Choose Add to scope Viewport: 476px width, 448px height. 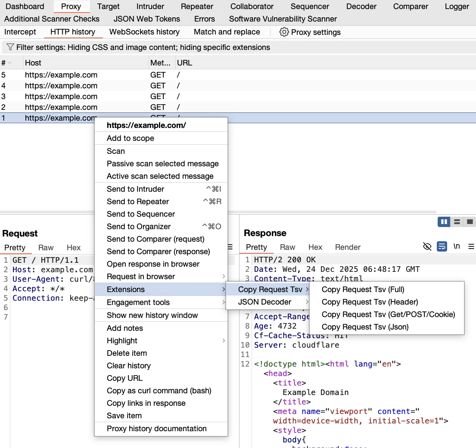pos(161,138)
